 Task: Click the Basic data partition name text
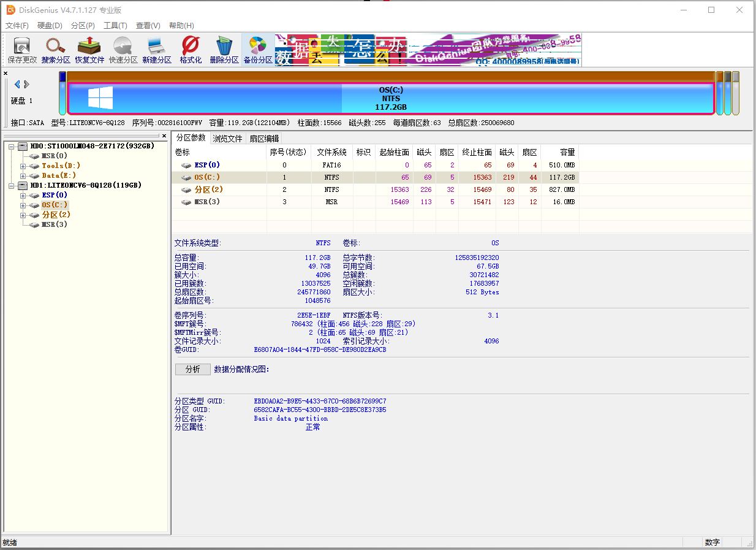pos(291,418)
